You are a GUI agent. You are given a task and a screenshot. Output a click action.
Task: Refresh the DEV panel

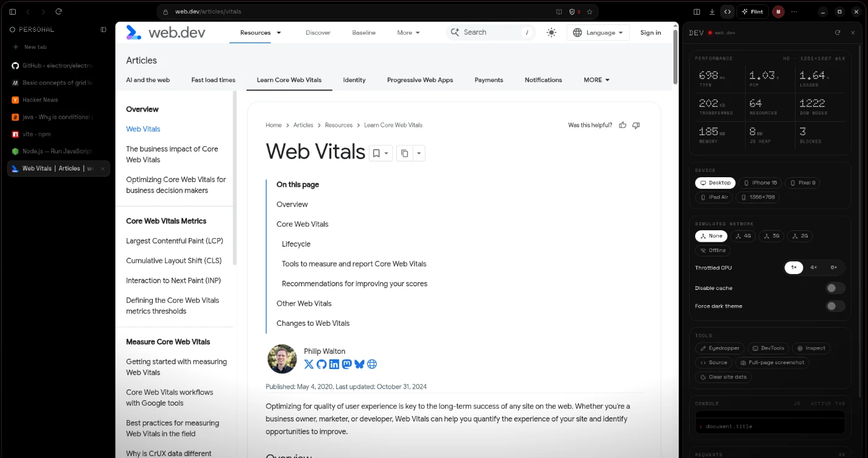(x=838, y=33)
